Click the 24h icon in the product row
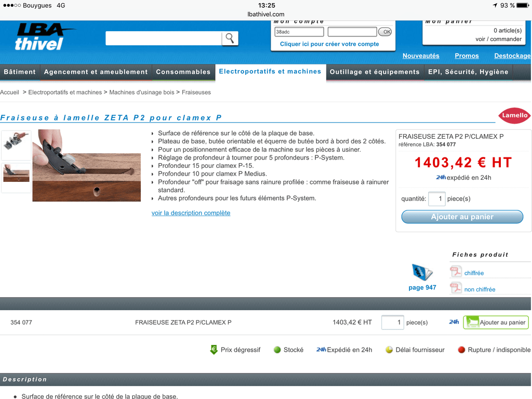 [454, 322]
